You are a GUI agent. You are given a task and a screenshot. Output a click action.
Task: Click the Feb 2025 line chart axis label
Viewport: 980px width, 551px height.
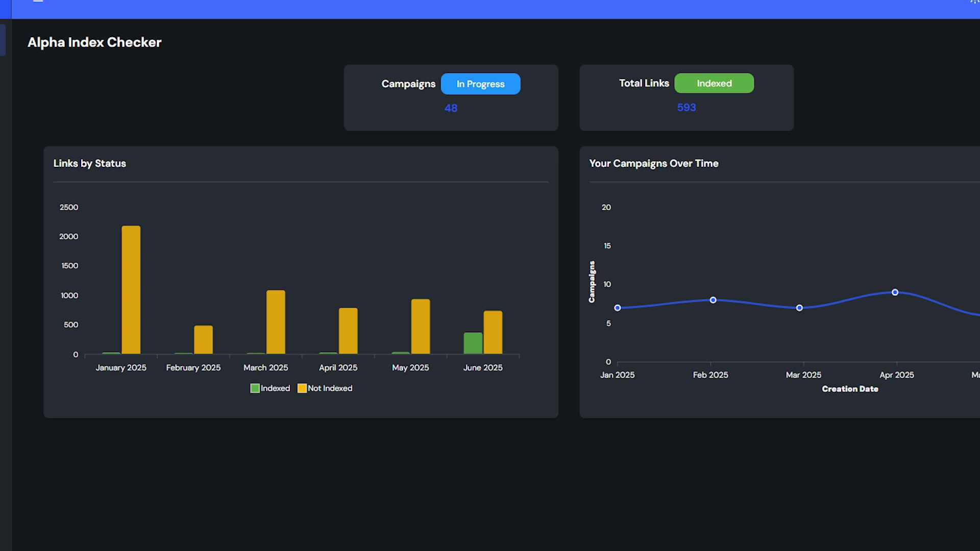(710, 374)
